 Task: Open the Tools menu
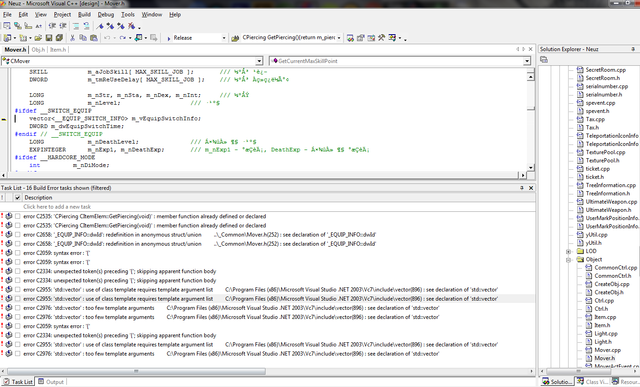128,15
